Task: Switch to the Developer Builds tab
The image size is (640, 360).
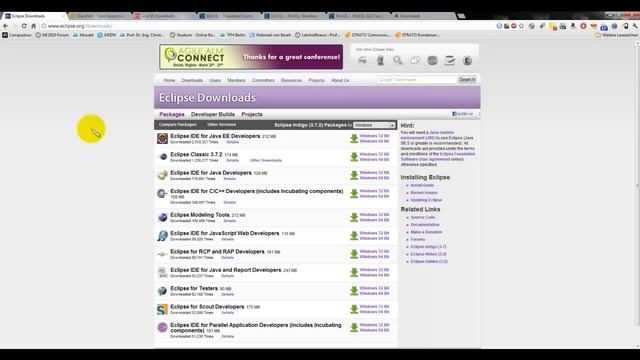Action: click(213, 114)
